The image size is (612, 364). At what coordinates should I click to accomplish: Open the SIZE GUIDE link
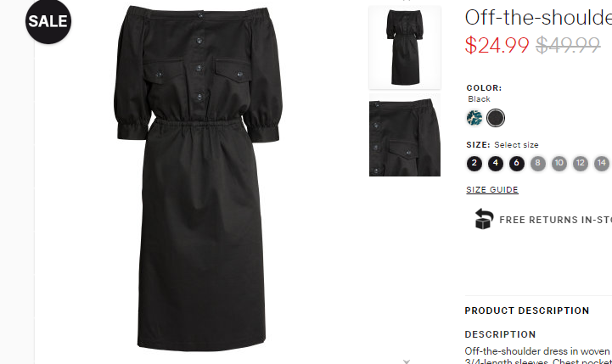point(492,190)
